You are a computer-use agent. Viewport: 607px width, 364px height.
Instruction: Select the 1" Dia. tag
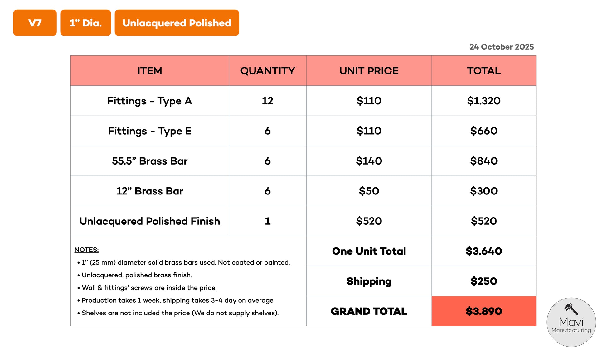pos(85,23)
